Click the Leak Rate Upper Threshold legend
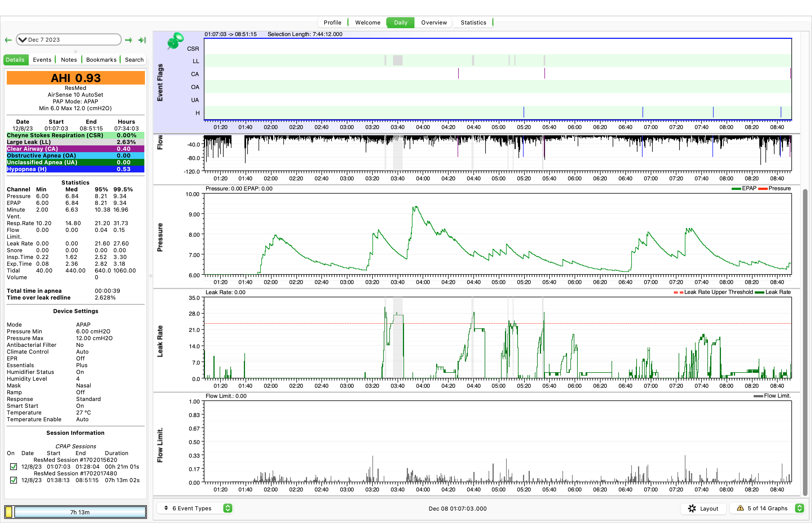The image size is (812, 523). [x=713, y=292]
